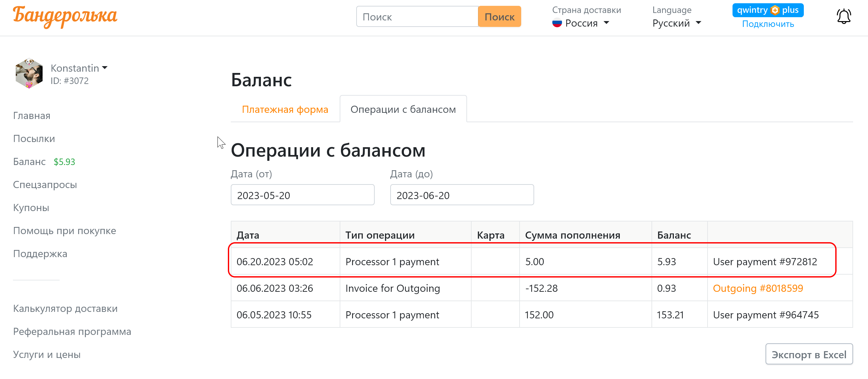868x379 pixels.
Task: Click the notification bell icon
Action: (843, 17)
